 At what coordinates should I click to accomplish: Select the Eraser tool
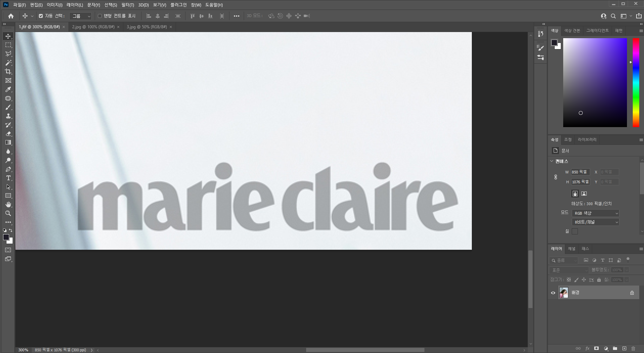point(8,134)
